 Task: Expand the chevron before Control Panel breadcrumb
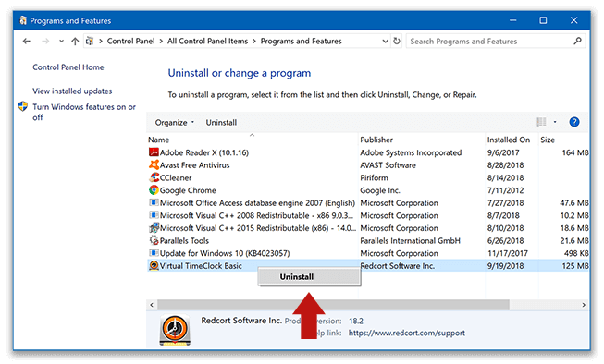101,42
